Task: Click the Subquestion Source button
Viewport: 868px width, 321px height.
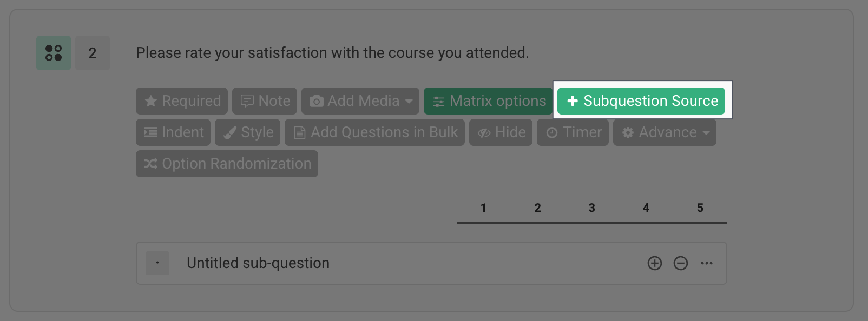Action: coord(641,101)
